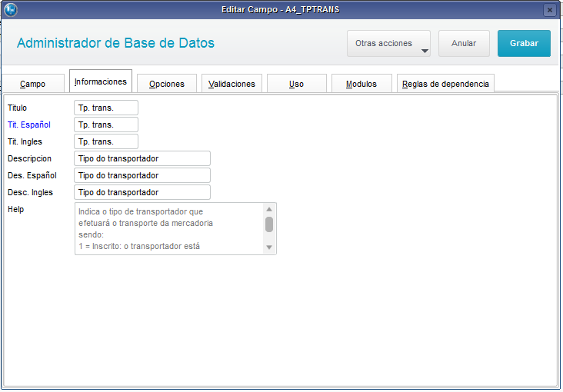The image size is (563, 392).
Task: Click the Help scrollbar down arrow
Action: 269,247
